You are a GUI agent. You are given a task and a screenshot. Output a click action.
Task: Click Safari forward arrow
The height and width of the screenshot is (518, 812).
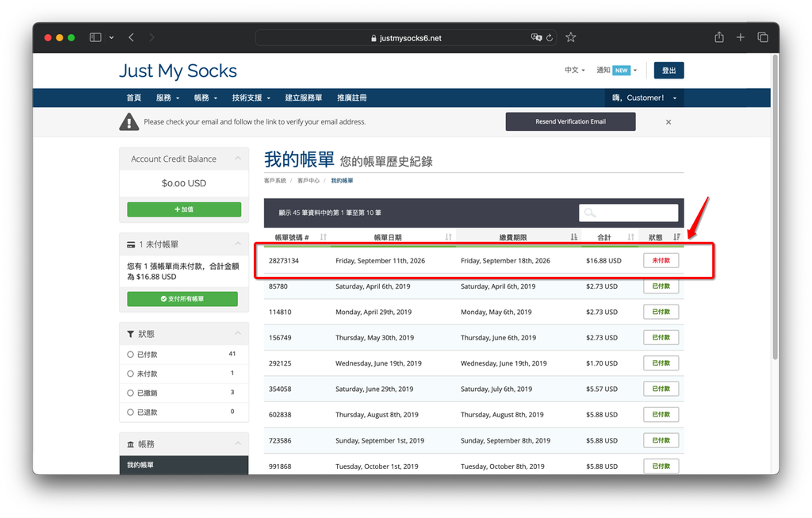(x=151, y=37)
